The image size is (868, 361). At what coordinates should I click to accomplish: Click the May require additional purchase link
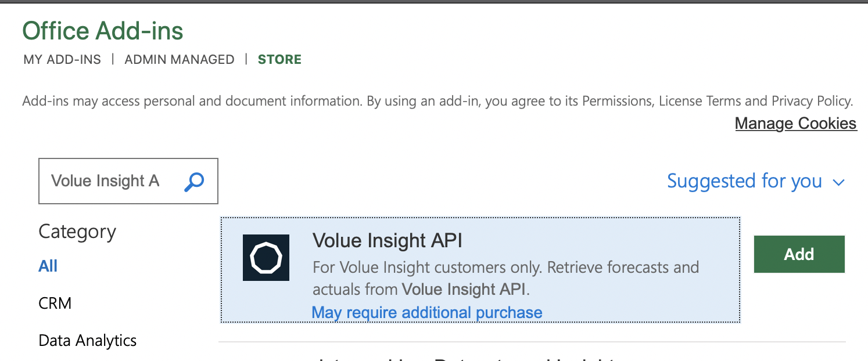click(427, 312)
